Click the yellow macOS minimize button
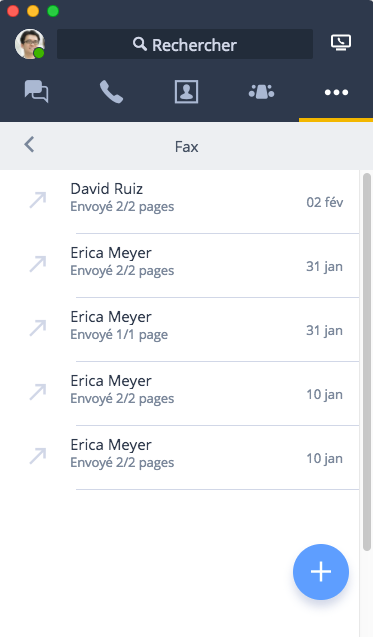Viewport: 373px width, 637px height. [x=33, y=11]
